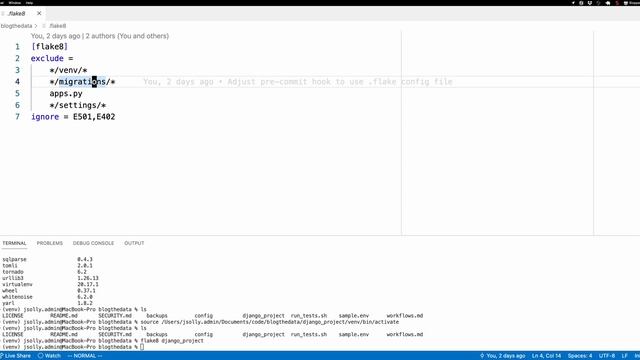640x360 pixels.
Task: Click the '*/settings/*' entry on line 6
Action: click(78, 105)
